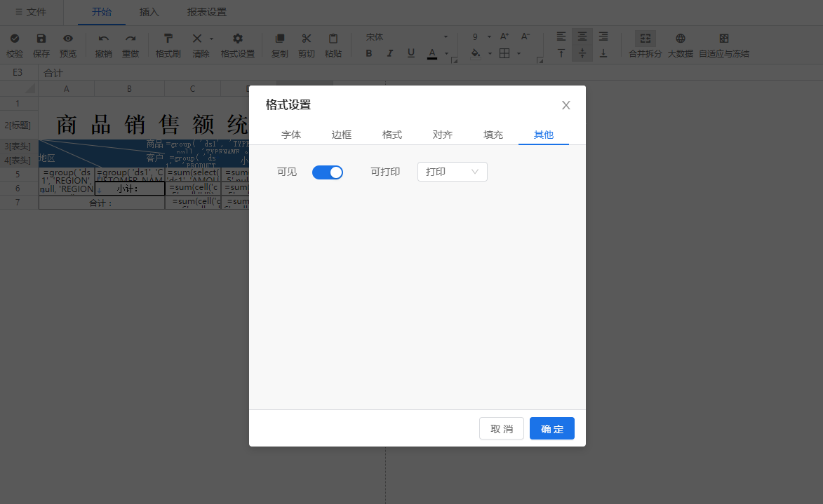The width and height of the screenshot is (823, 504).
Task: Select column A header
Action: [x=66, y=88]
